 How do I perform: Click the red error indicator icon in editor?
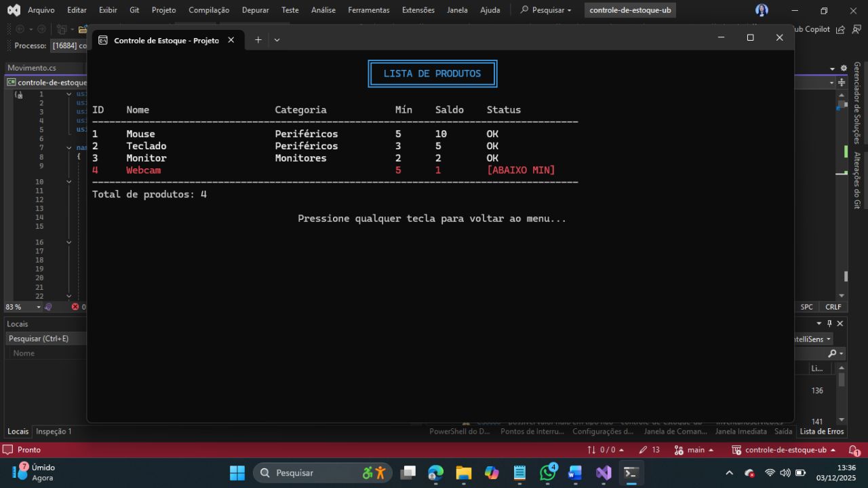point(75,307)
